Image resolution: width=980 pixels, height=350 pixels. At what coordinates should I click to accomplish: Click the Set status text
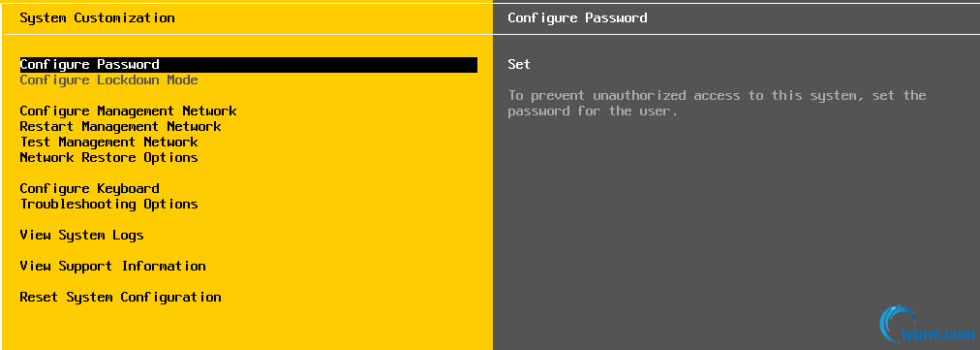tap(519, 65)
